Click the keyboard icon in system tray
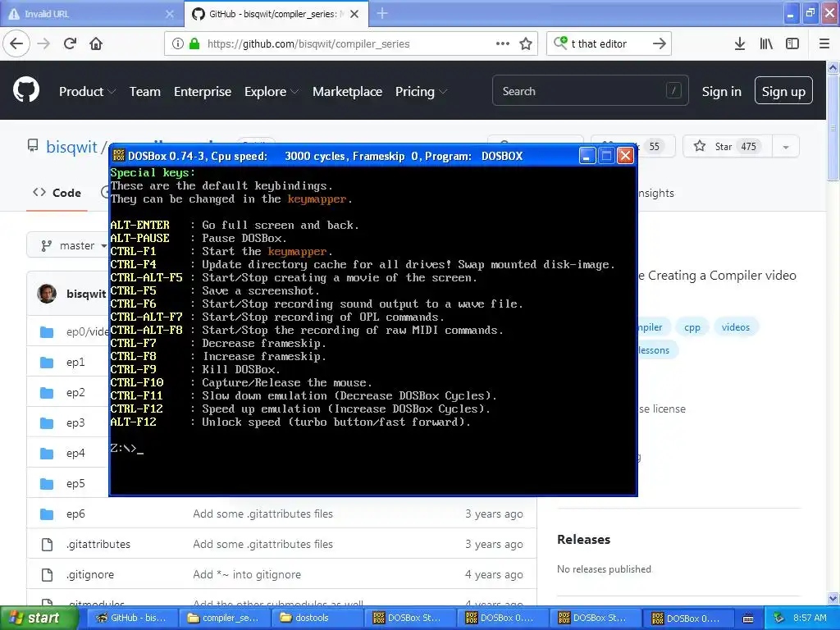Viewport: 840px width, 630px height. click(748, 619)
